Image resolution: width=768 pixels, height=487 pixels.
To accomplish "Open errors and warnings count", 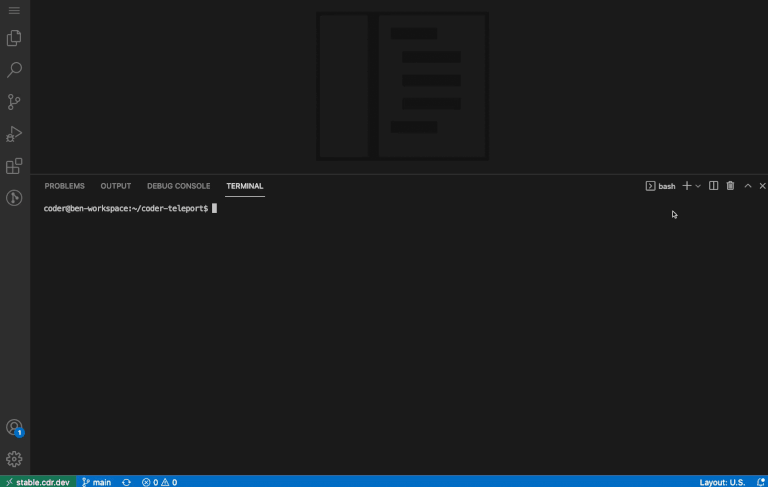I will coord(160,482).
